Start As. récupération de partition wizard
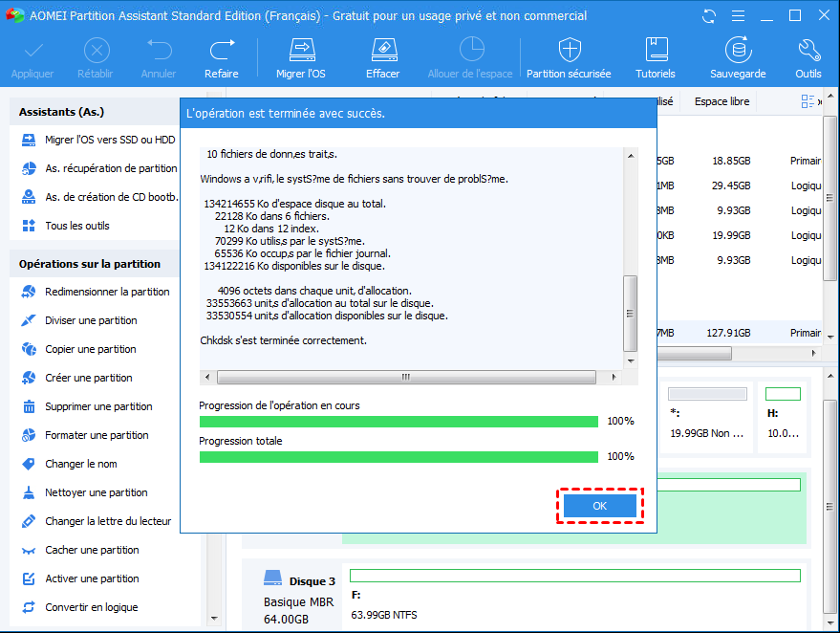The image size is (840, 633). 99,168
